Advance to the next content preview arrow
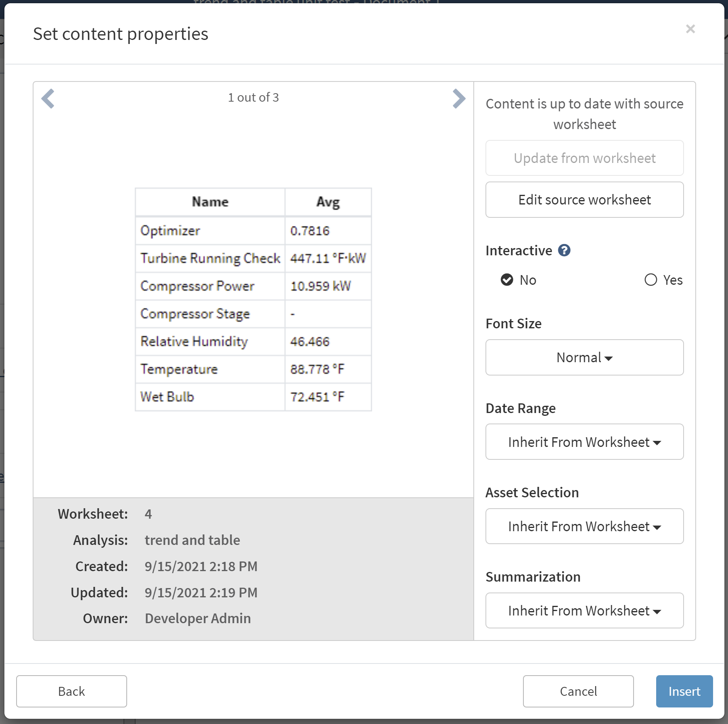Image resolution: width=728 pixels, height=724 pixels. 459,99
